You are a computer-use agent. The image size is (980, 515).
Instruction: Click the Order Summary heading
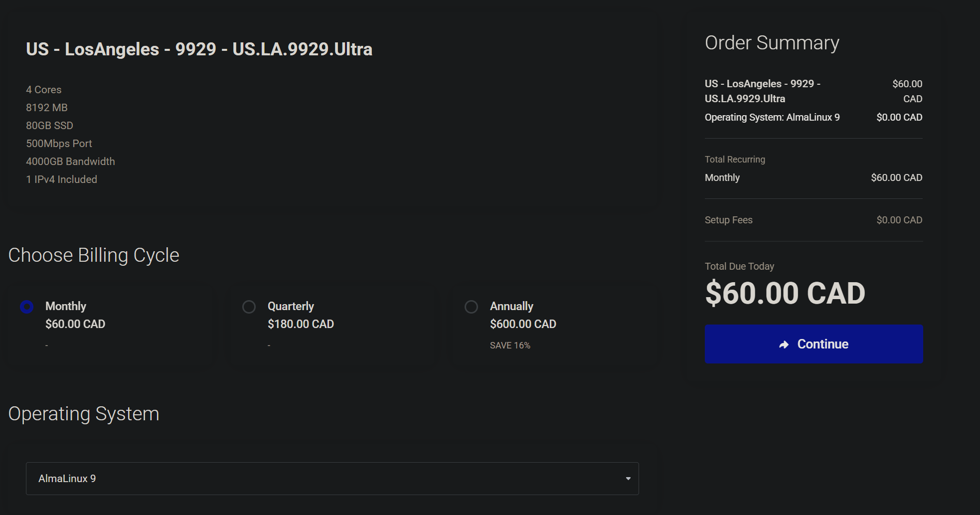point(772,43)
